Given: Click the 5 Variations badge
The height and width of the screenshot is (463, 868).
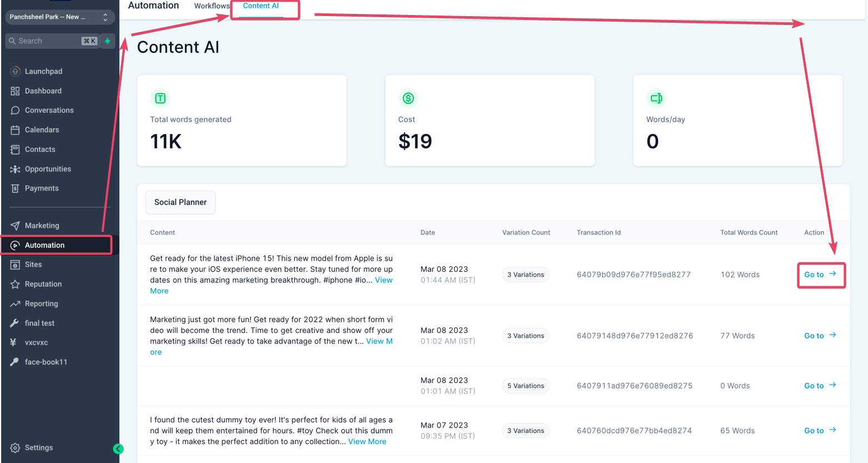Looking at the screenshot, I should (525, 386).
